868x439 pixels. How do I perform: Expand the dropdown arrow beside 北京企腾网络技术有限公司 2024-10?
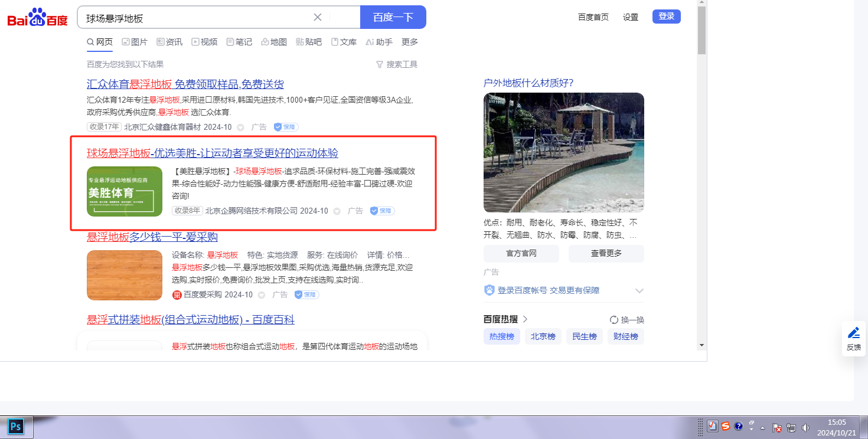pyautogui.click(x=337, y=211)
